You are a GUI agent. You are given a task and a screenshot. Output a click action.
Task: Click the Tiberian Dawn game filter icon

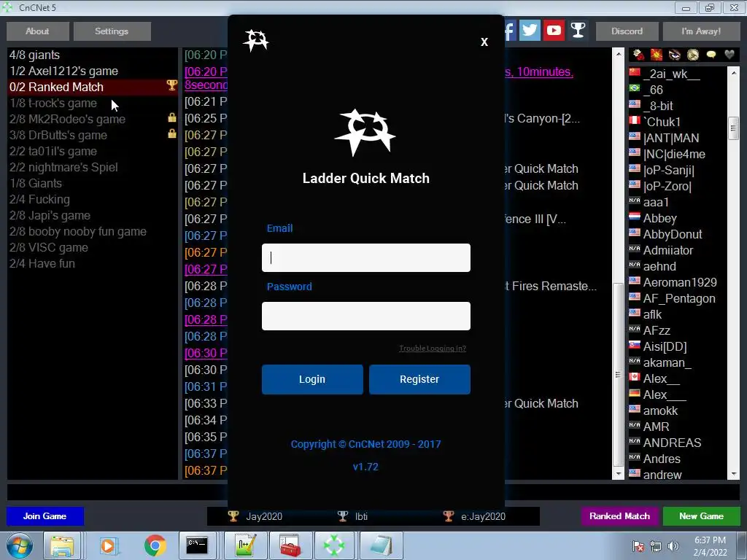point(638,55)
